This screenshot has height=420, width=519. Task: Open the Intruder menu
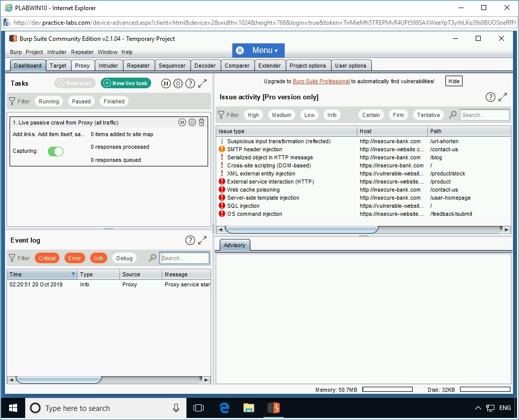56,52
